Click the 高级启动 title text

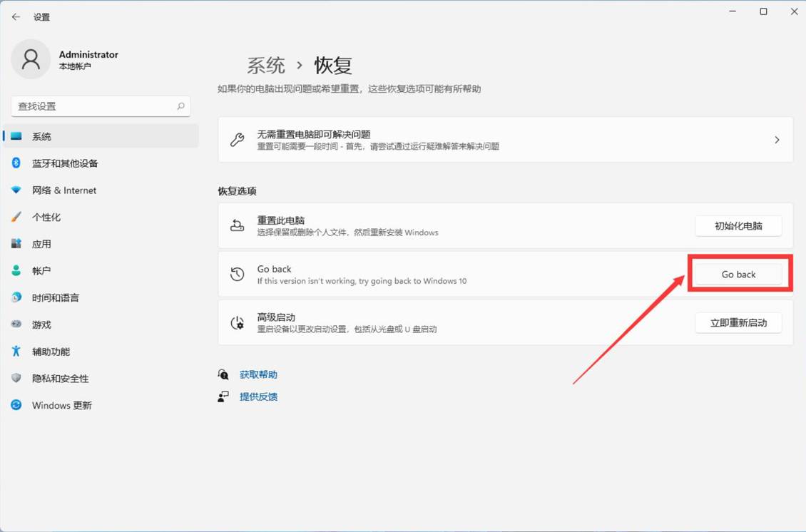276,317
